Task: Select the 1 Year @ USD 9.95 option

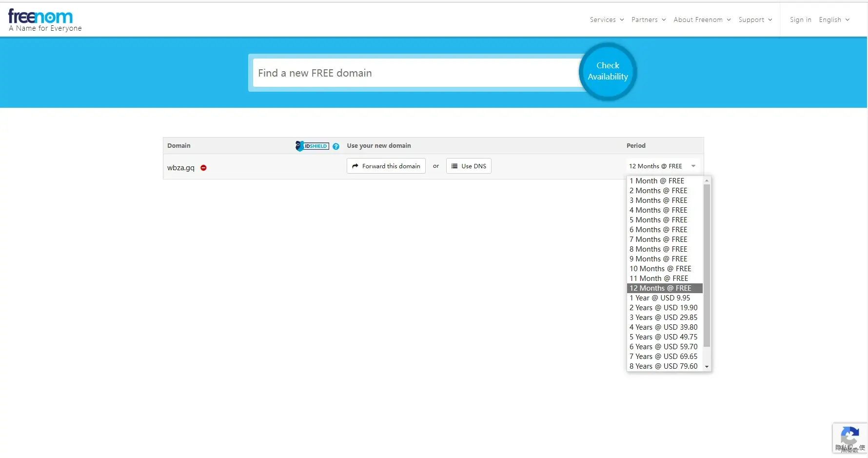Action: tap(660, 298)
